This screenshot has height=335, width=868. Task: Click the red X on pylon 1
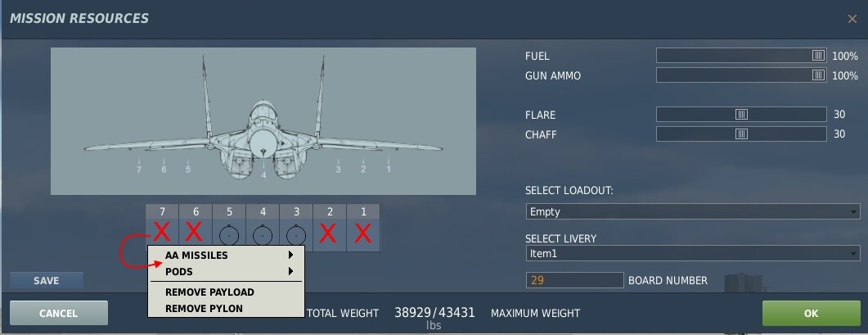click(x=362, y=233)
